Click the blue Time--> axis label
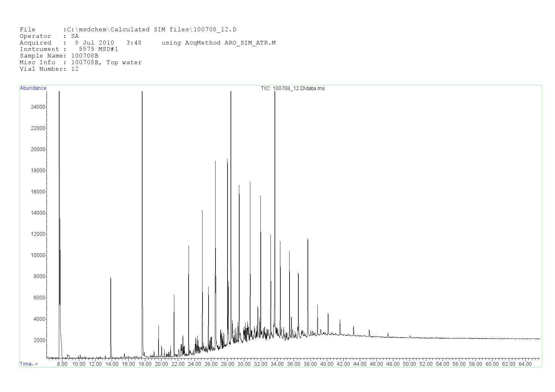Viewport: 555px width, 392px height. [x=29, y=364]
